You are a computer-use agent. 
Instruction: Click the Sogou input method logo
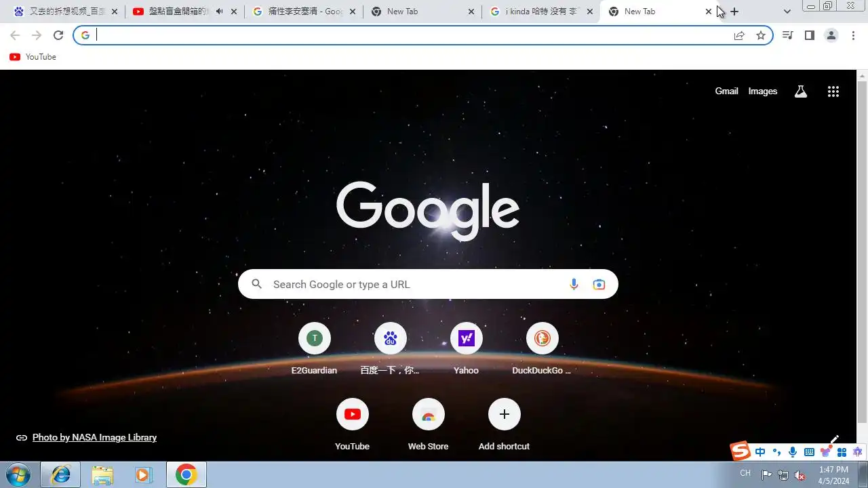tap(741, 451)
